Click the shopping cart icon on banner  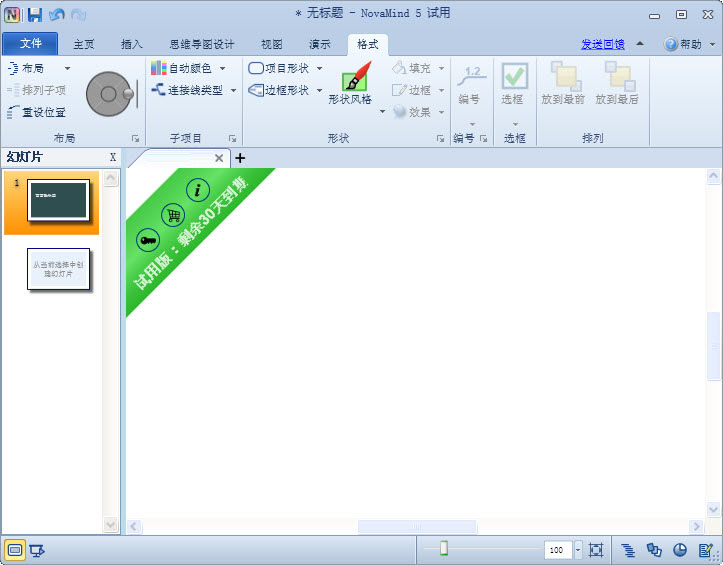(174, 214)
